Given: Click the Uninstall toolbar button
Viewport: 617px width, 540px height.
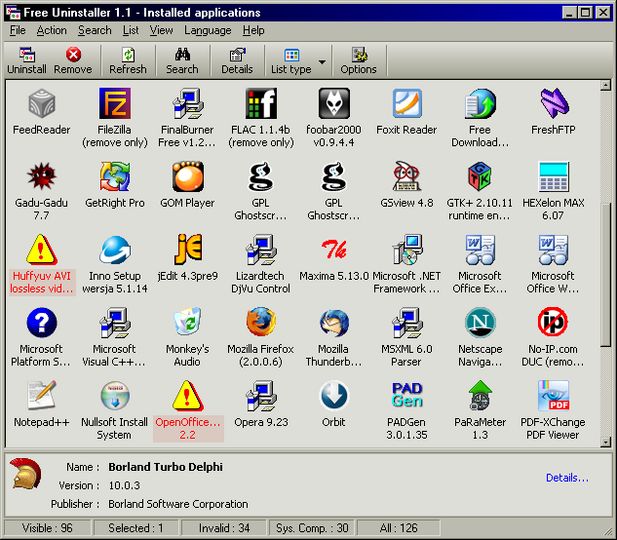Looking at the screenshot, I should (x=27, y=61).
